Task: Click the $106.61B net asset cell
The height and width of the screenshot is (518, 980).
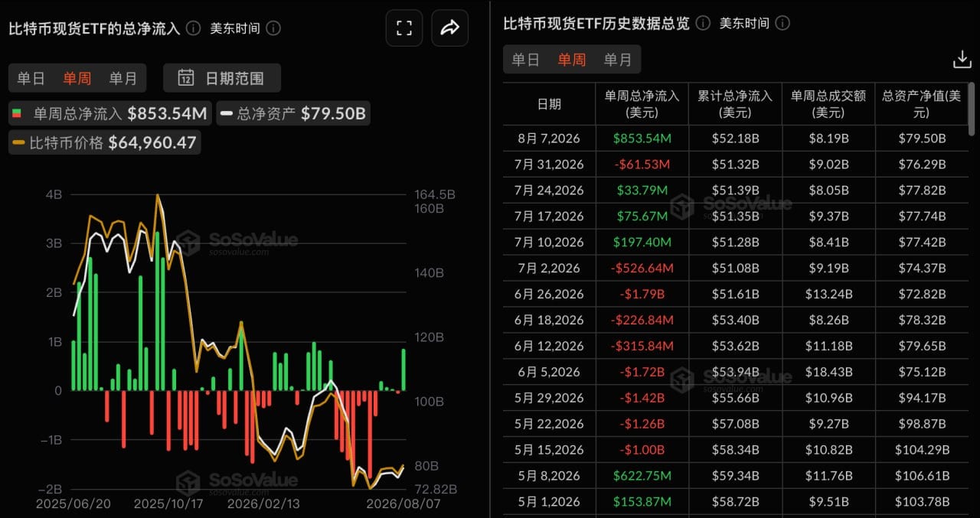Action: pyautogui.click(x=922, y=476)
